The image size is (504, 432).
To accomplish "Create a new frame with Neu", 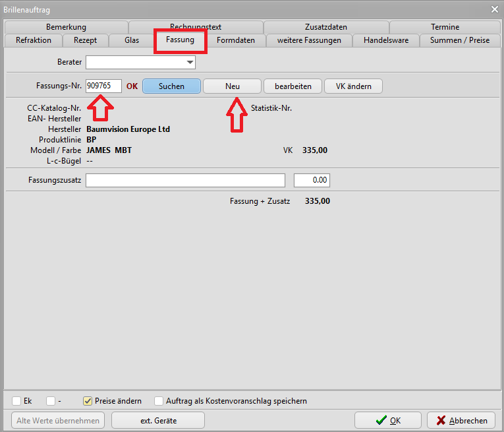I will click(x=232, y=86).
